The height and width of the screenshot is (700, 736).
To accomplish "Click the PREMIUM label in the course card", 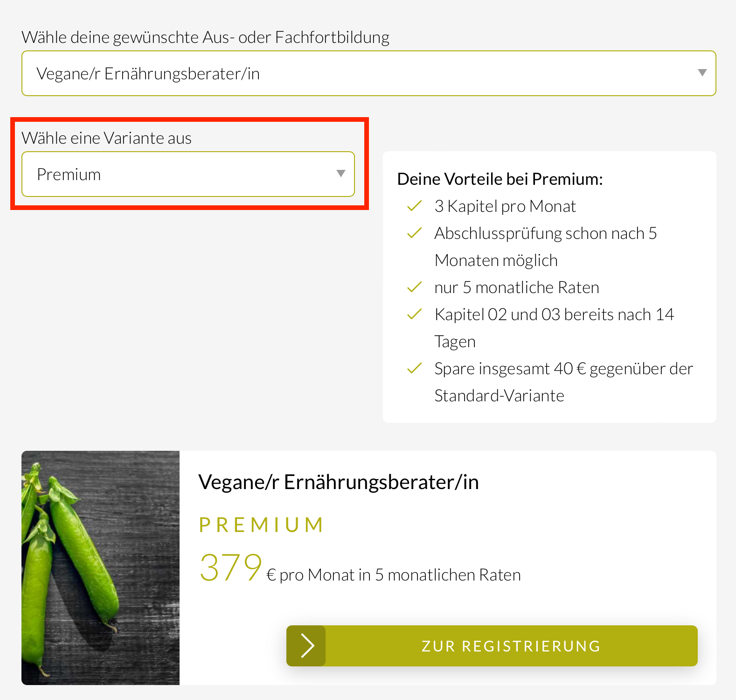I will point(261,525).
